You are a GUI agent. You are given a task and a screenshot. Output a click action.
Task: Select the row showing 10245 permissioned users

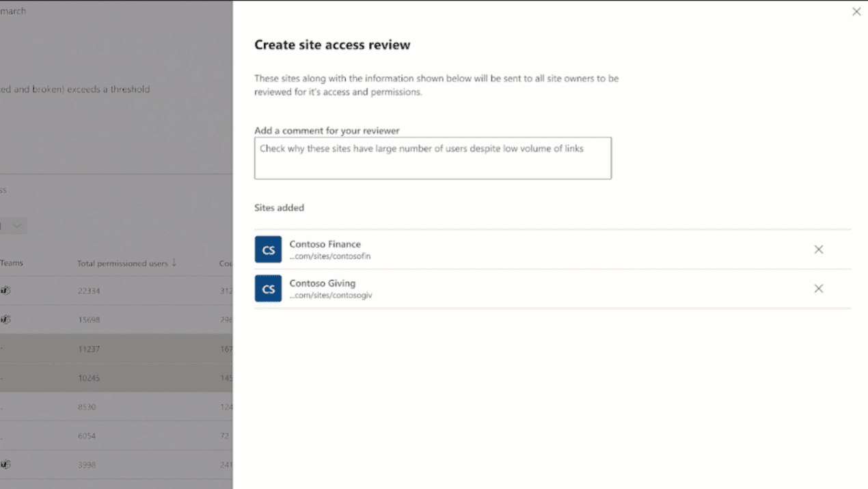116,377
